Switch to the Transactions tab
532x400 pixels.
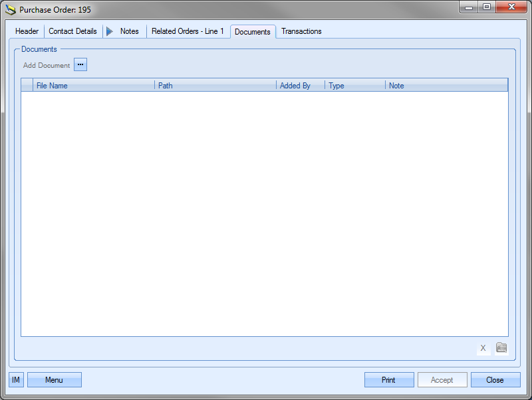301,31
